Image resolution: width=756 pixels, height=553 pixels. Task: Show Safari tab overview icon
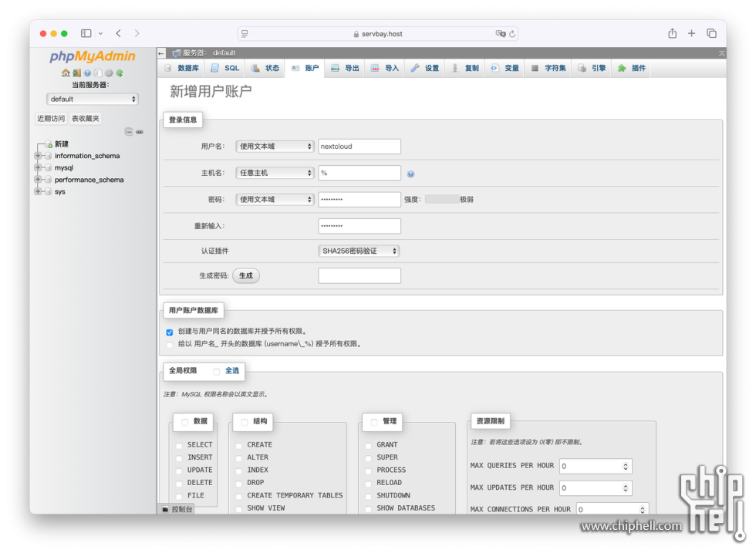711,33
